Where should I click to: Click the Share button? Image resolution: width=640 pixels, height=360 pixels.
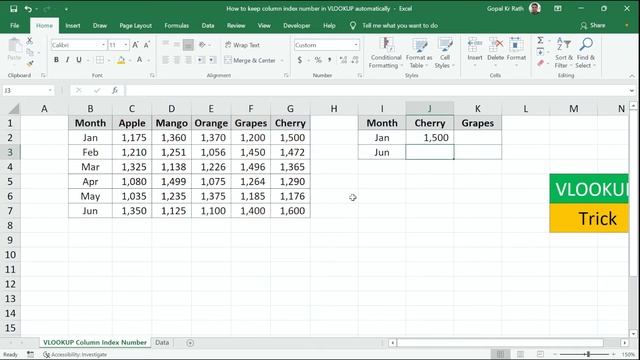tap(593, 25)
